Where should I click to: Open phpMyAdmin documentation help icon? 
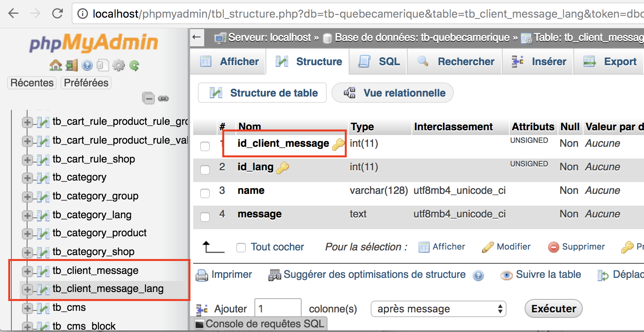click(x=87, y=65)
